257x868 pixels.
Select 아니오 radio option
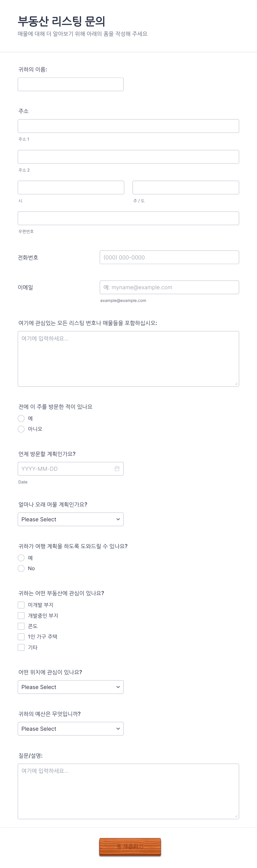pyautogui.click(x=21, y=429)
